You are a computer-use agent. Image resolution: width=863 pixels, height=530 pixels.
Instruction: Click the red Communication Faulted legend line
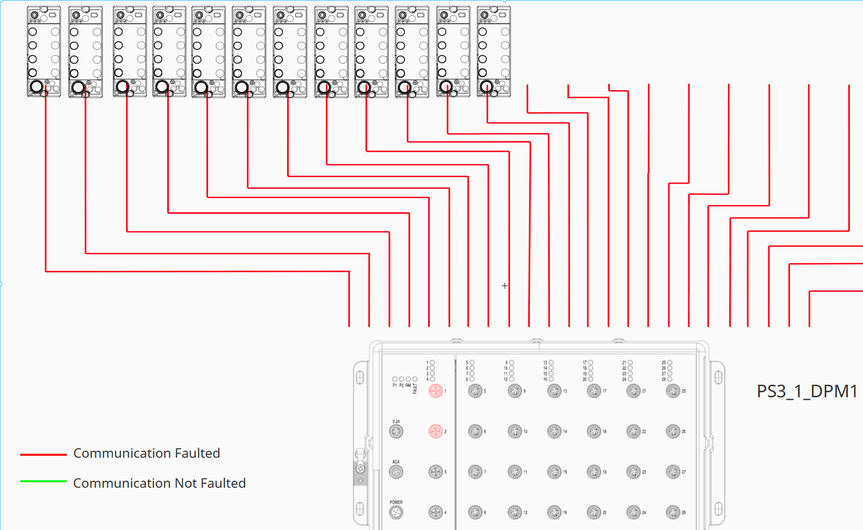point(42,455)
